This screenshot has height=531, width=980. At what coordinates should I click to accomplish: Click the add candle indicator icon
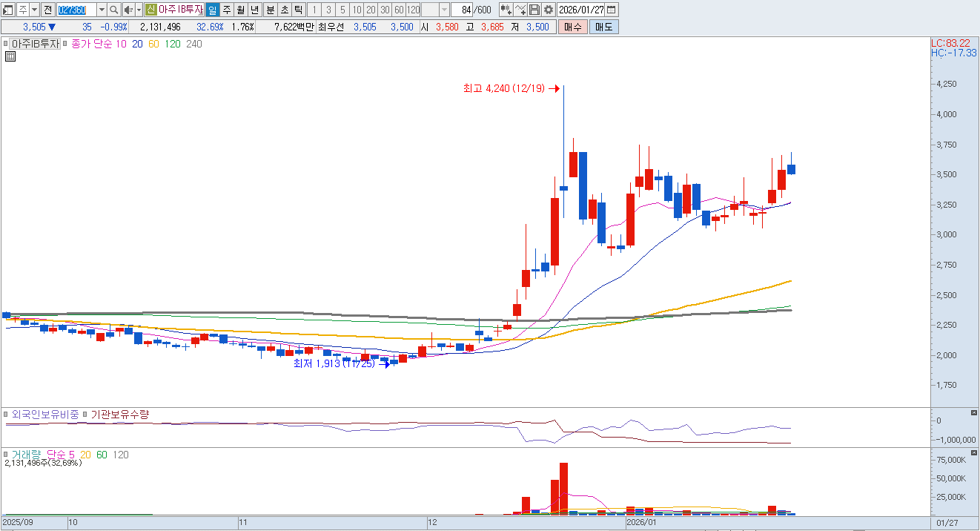(506, 10)
